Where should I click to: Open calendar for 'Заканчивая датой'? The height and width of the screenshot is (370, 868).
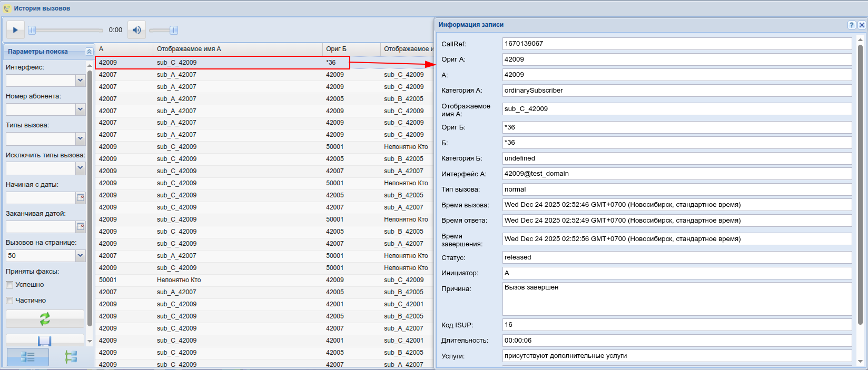tap(81, 227)
